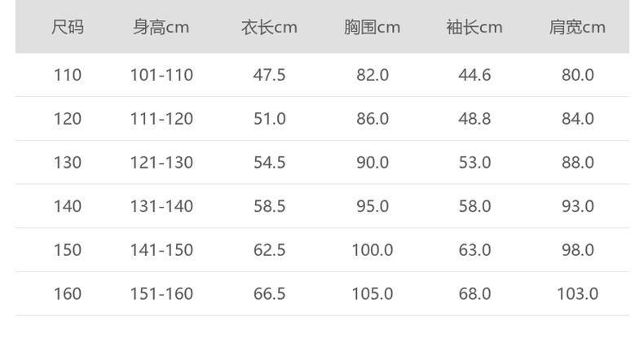The height and width of the screenshot is (351, 644).
Task: Click the 95.0 chest measurement cell
Action: [x=372, y=206]
